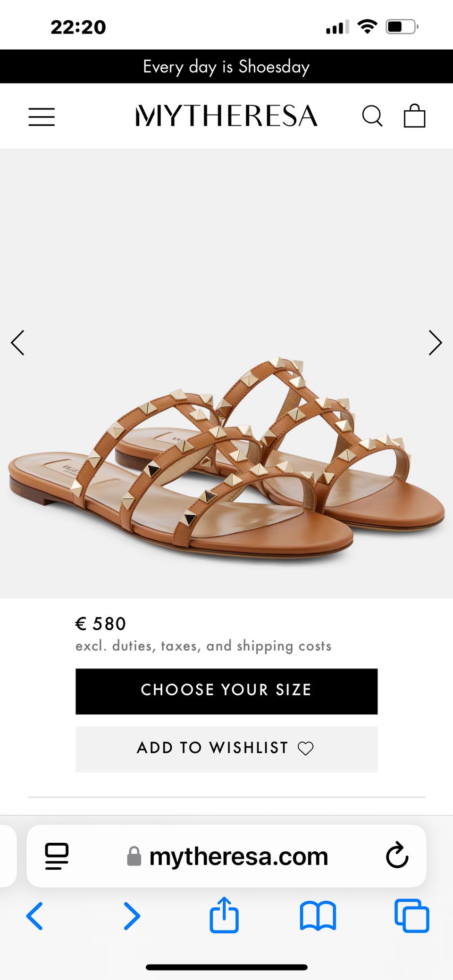Reload the mytheresa.com page
This screenshot has height=980, width=453.
(397, 855)
